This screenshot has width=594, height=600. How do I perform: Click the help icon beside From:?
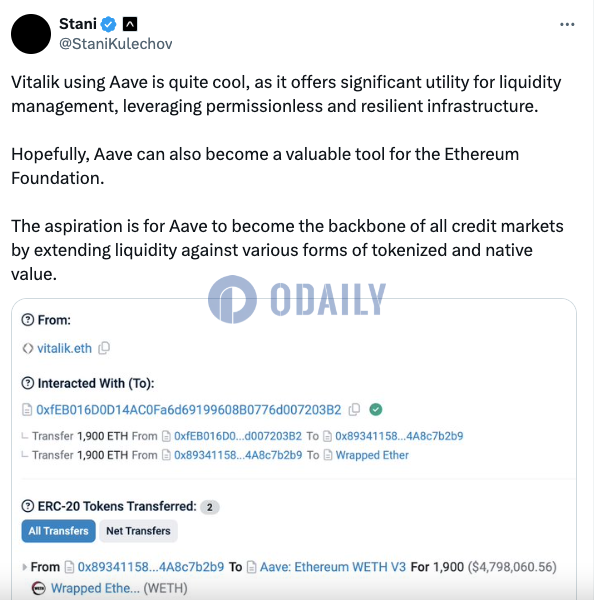coord(28,320)
